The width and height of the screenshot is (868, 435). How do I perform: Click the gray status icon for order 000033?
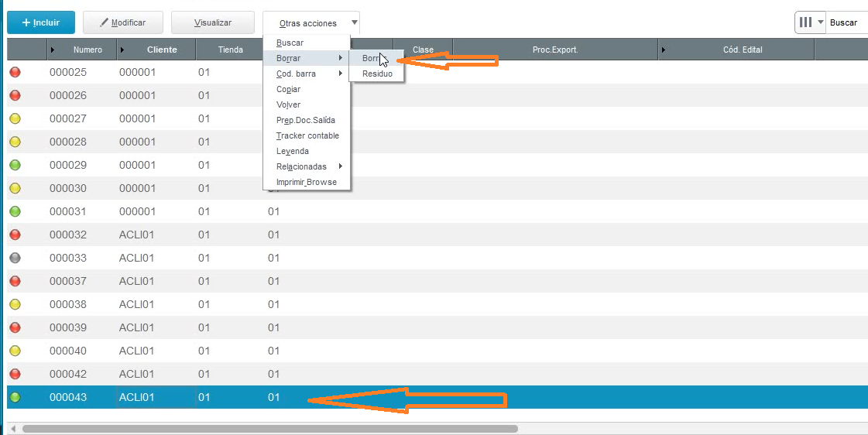coord(15,258)
